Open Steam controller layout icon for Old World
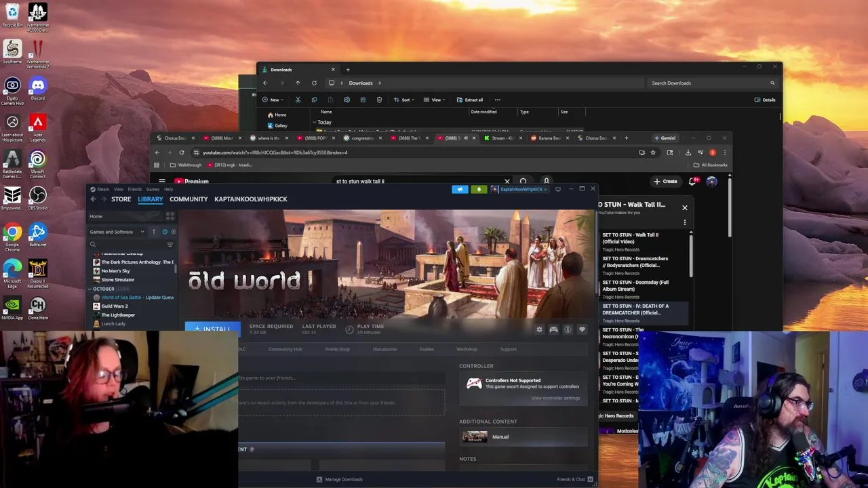 coord(553,329)
